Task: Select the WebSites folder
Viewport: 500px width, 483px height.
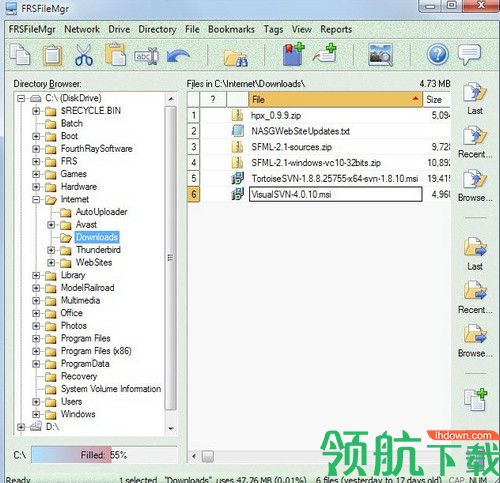Action: (x=94, y=262)
